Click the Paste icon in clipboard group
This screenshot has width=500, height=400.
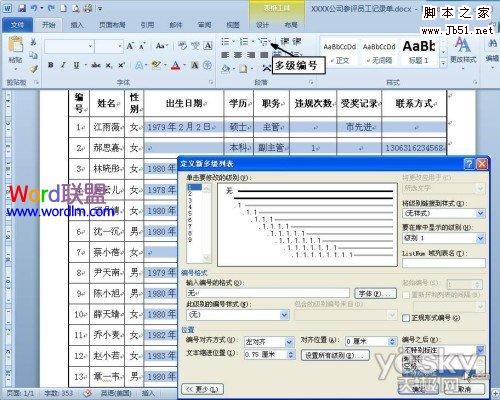15,50
